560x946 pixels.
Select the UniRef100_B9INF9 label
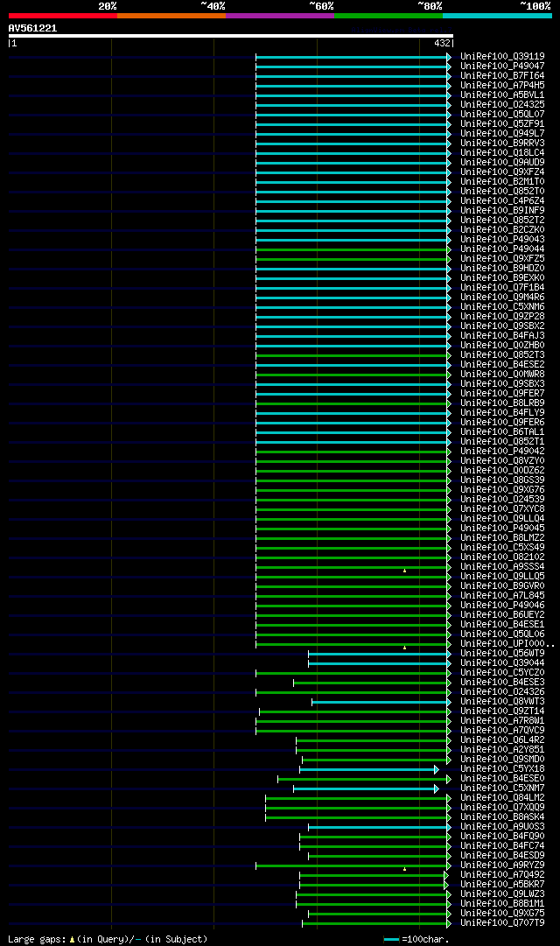coord(502,211)
